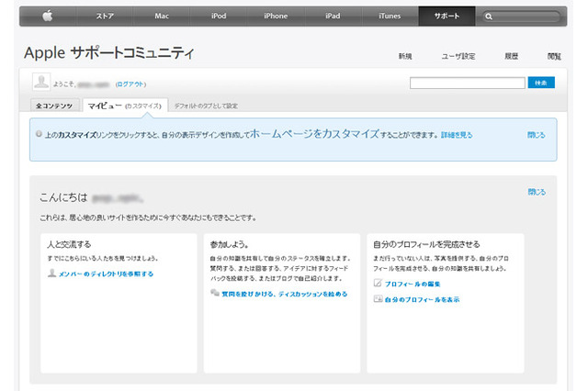The image size is (588, 391).
Task: Click the magnifier icon in top search
Action: coord(488,17)
